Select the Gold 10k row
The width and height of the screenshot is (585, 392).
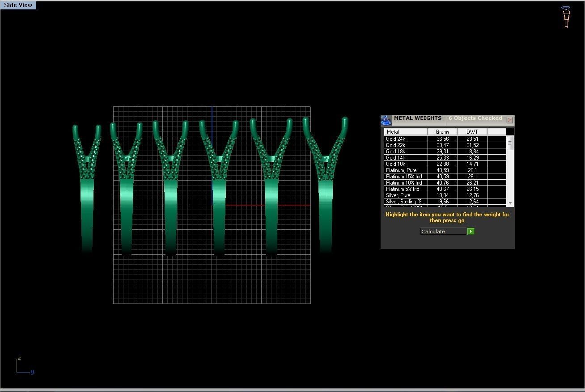click(x=445, y=164)
